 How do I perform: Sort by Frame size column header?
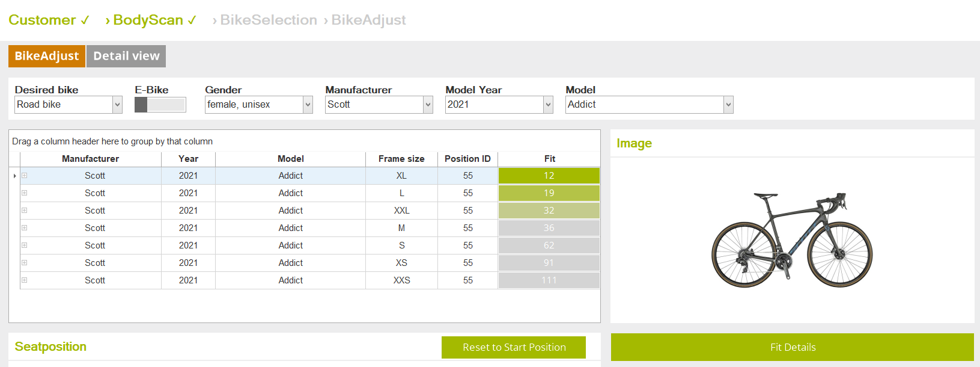coord(401,159)
